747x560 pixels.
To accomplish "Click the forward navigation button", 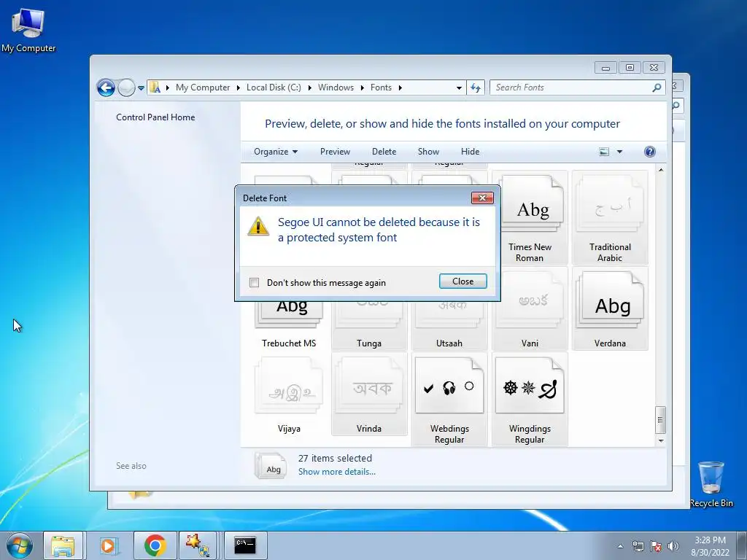I will [126, 87].
